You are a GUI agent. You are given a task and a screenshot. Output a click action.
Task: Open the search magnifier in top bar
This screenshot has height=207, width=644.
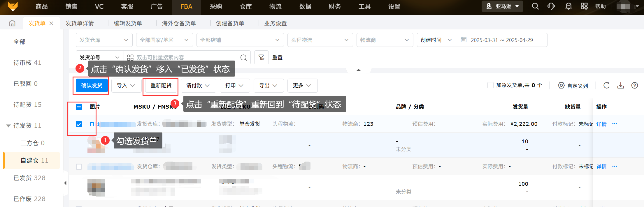tap(535, 6)
